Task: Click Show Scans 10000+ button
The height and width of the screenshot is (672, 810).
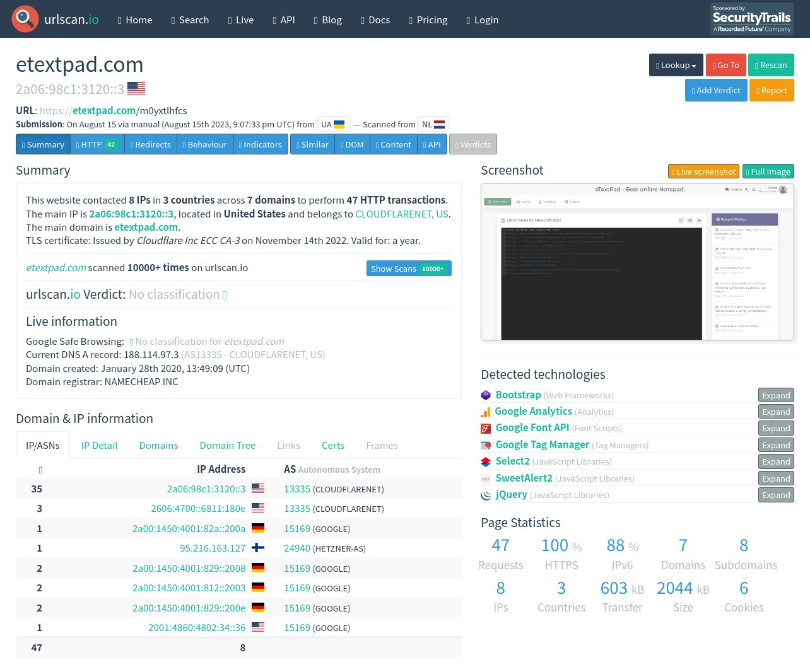Action: click(x=409, y=268)
